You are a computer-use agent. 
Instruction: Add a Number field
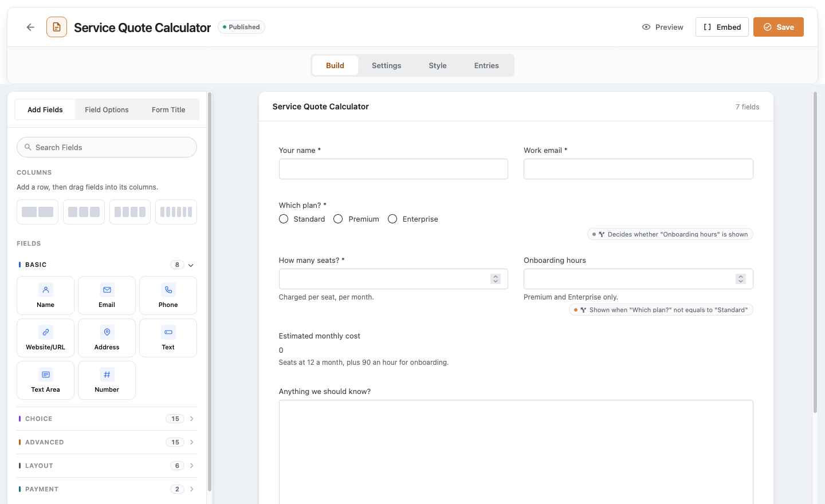[x=107, y=380]
